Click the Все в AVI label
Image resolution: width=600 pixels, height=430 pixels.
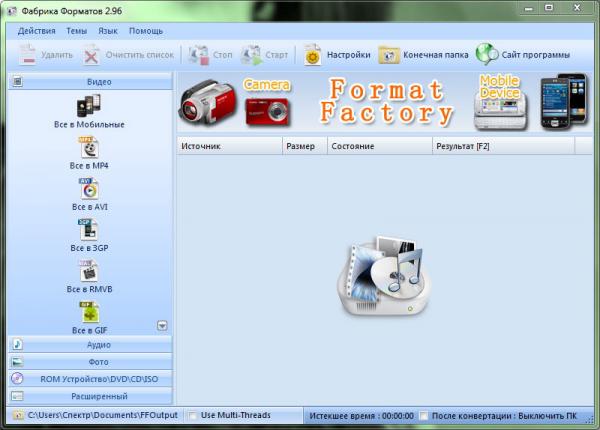[x=90, y=207]
